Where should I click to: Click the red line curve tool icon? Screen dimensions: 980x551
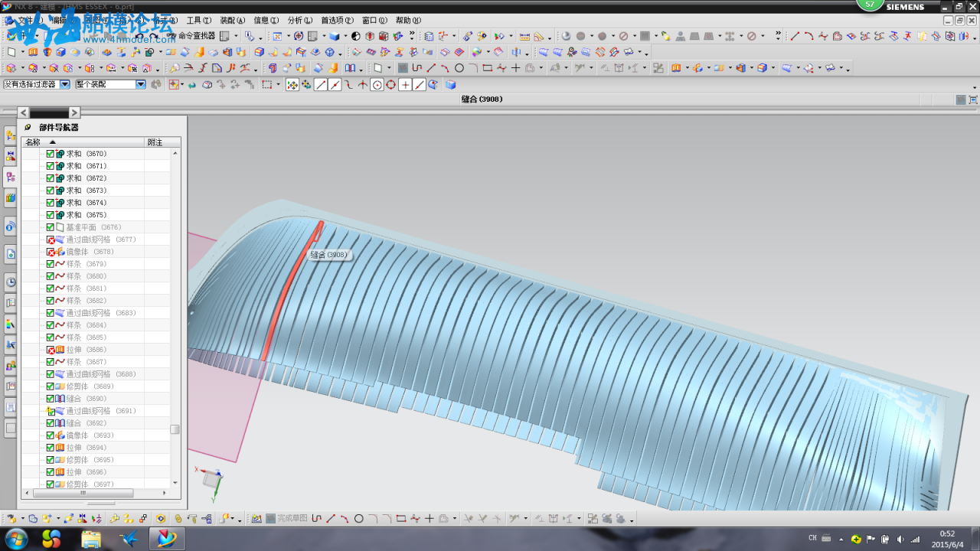tap(795, 36)
